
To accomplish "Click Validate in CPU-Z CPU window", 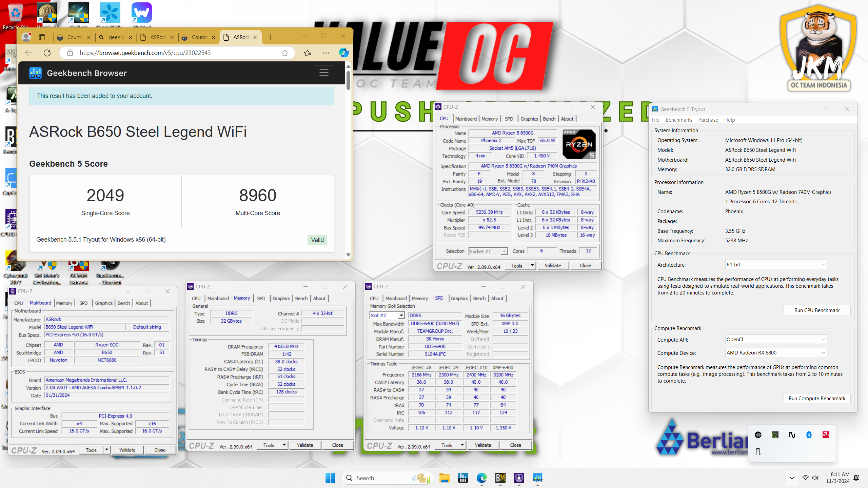I will click(x=553, y=266).
